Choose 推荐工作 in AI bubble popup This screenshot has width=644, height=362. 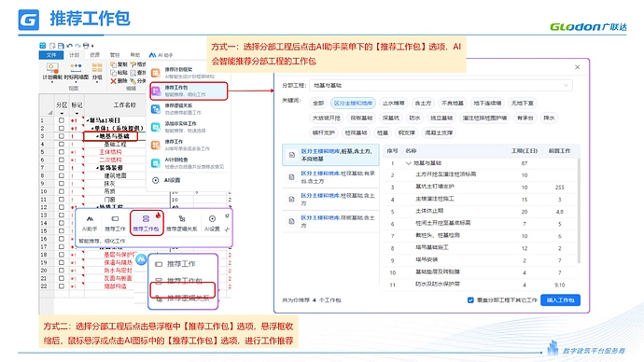181,264
